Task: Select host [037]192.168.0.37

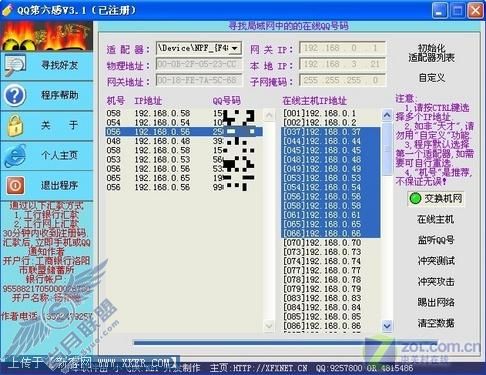Action: point(331,132)
